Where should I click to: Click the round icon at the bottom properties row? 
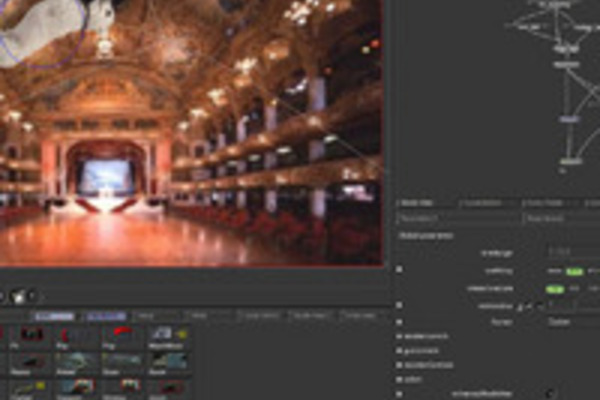click(551, 393)
